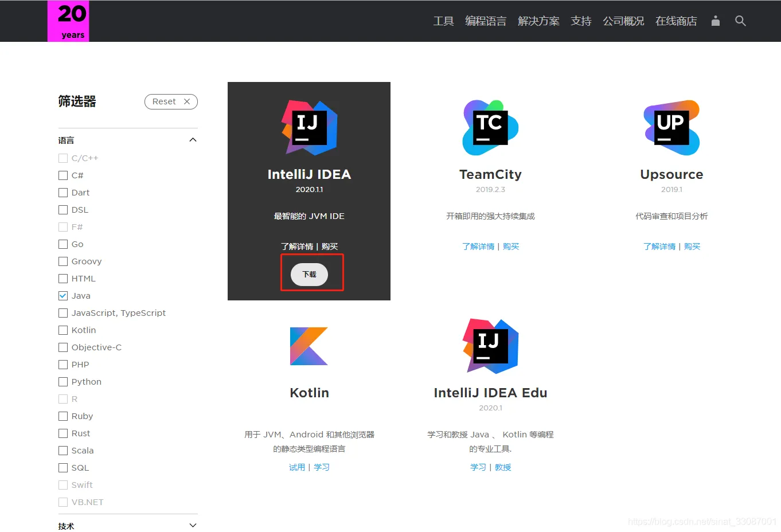Open the search magnifier icon

click(740, 21)
